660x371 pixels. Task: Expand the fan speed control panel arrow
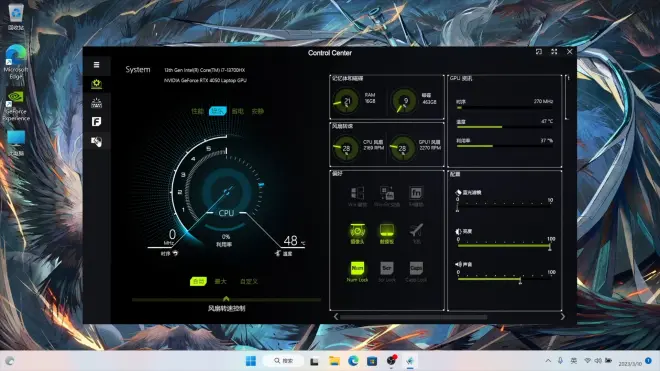coord(226,299)
